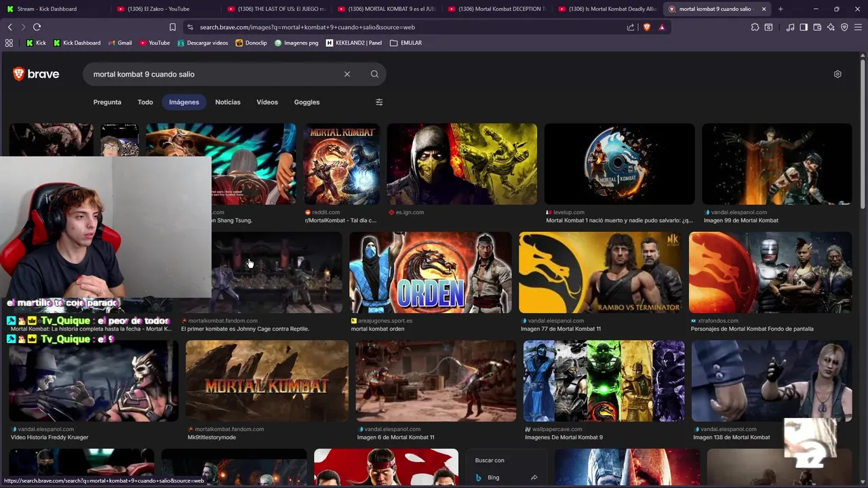Click the Brave logo to go home
The height and width of the screenshot is (488, 868).
pos(36,74)
